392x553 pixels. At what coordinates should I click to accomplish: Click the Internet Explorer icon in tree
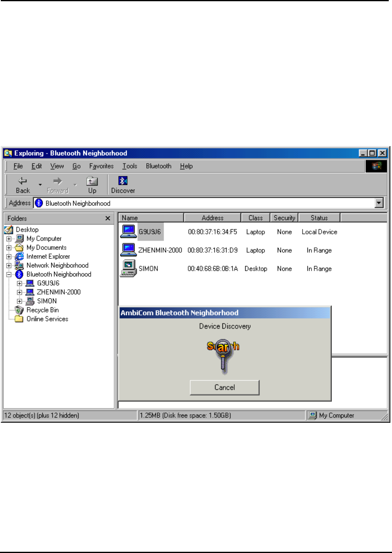coord(20,257)
